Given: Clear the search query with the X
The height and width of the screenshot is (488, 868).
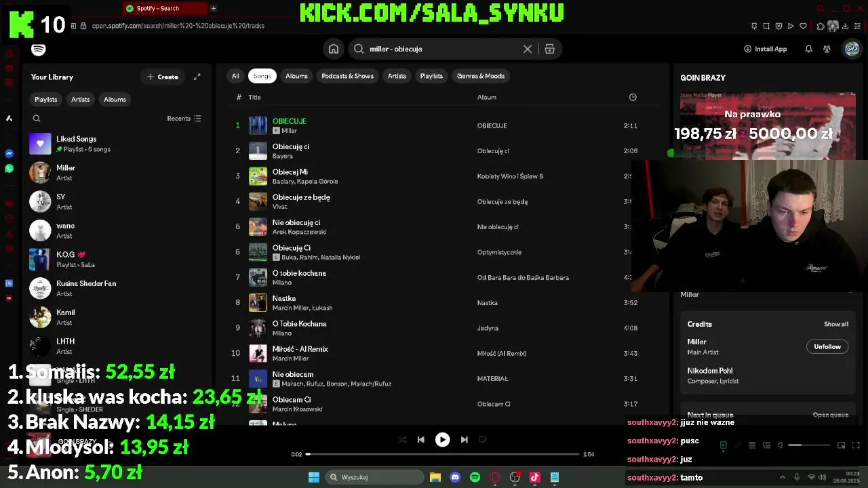Looking at the screenshot, I should [528, 49].
